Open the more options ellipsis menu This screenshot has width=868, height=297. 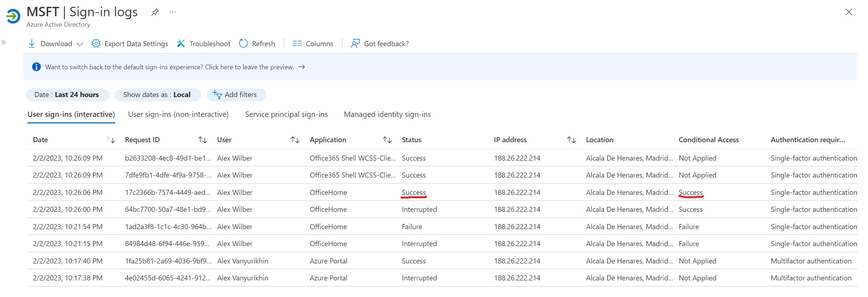[x=173, y=12]
